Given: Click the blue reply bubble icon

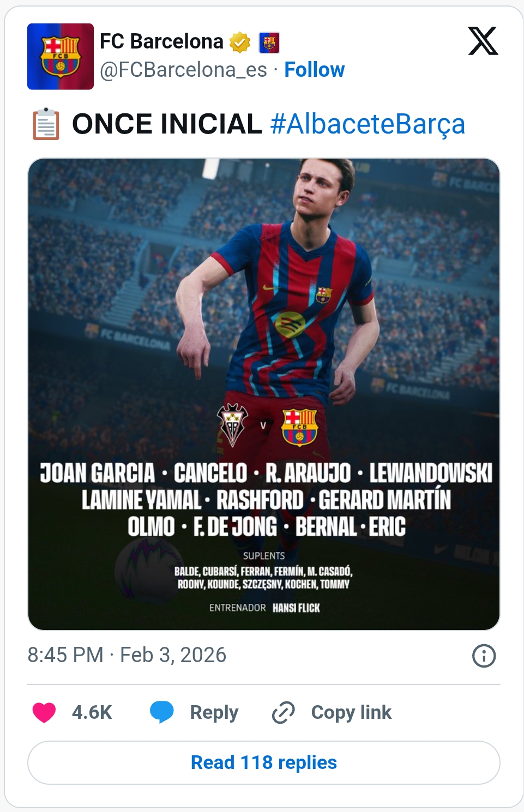Looking at the screenshot, I should tap(161, 712).
